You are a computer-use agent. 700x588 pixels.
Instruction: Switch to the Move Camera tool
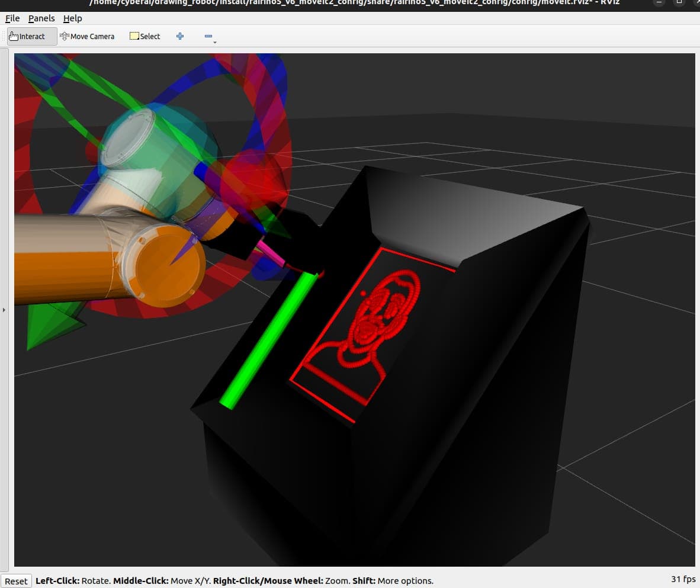pyautogui.click(x=87, y=36)
